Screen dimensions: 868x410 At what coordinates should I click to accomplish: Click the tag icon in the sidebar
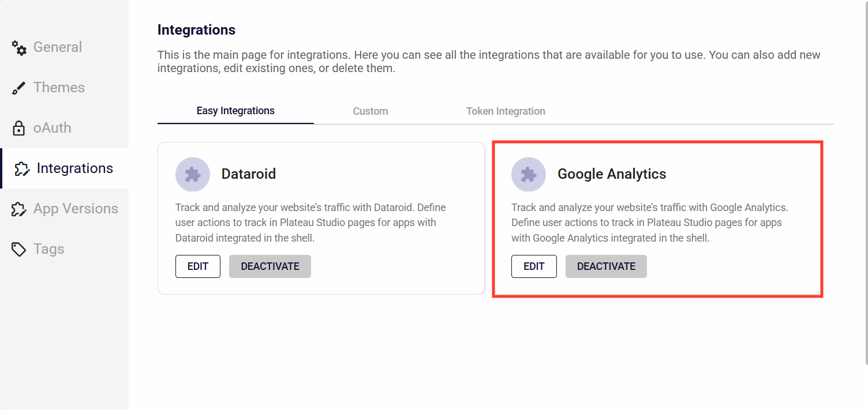click(x=19, y=249)
